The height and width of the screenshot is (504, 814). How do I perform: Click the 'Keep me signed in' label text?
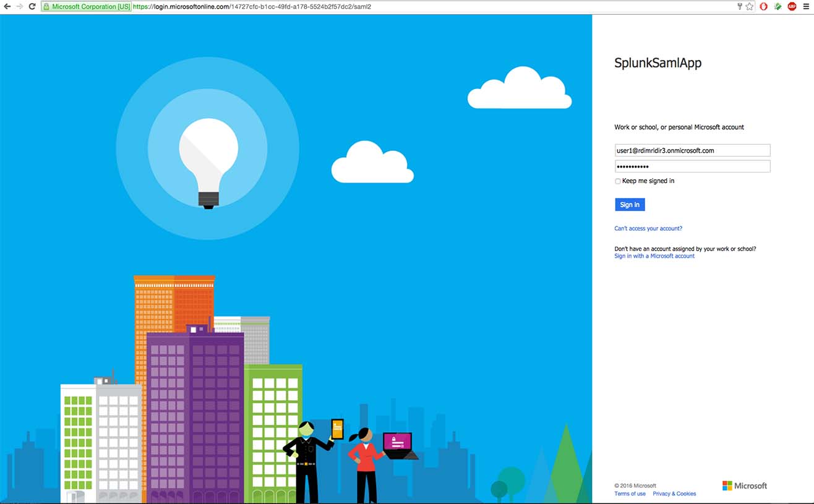[648, 181]
